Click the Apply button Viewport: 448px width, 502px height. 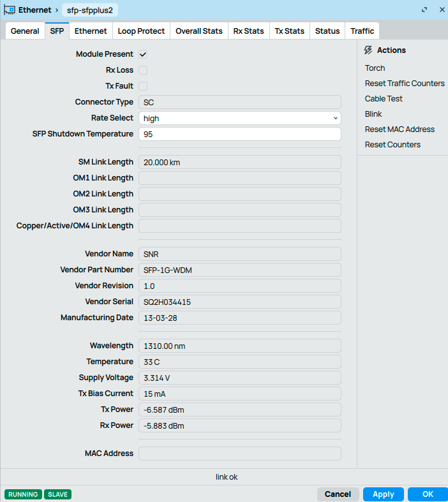(384, 494)
